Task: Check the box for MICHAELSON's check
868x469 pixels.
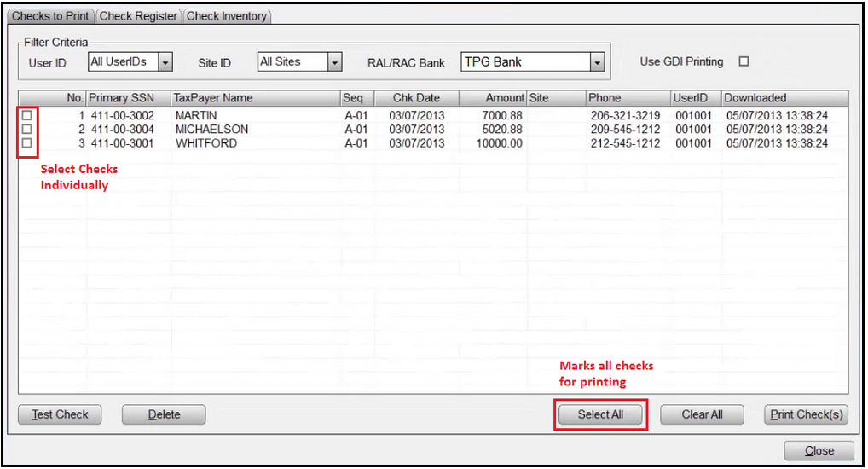Action: point(26,129)
